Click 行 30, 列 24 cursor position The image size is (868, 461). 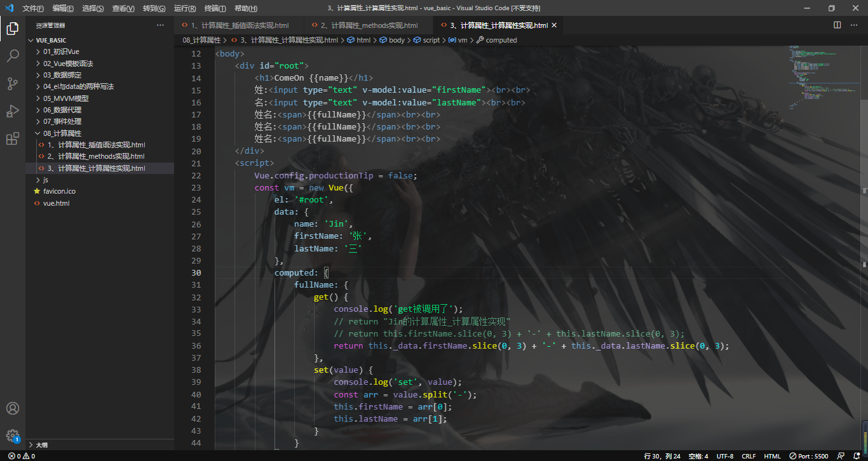663,456
